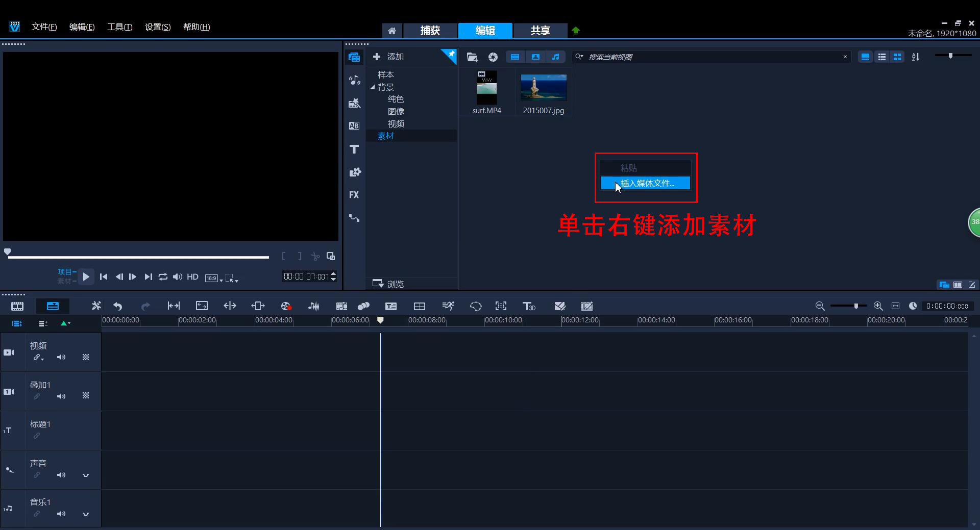Open the 转场 (AB) transitions panel
This screenshot has height=530, width=980.
[x=354, y=125]
